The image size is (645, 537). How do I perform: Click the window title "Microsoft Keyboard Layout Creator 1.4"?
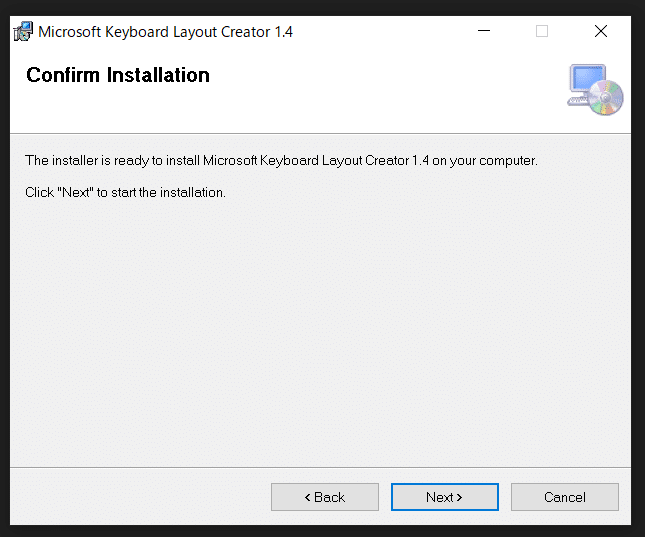point(165,32)
